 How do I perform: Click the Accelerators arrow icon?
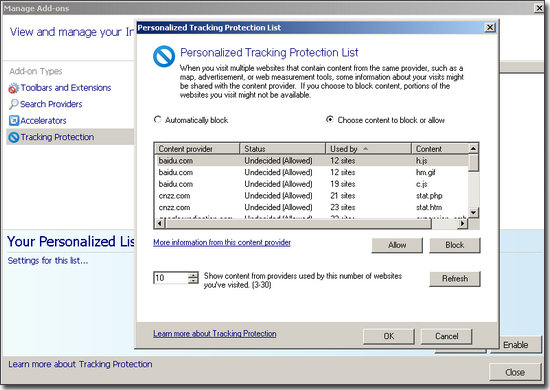click(x=14, y=121)
